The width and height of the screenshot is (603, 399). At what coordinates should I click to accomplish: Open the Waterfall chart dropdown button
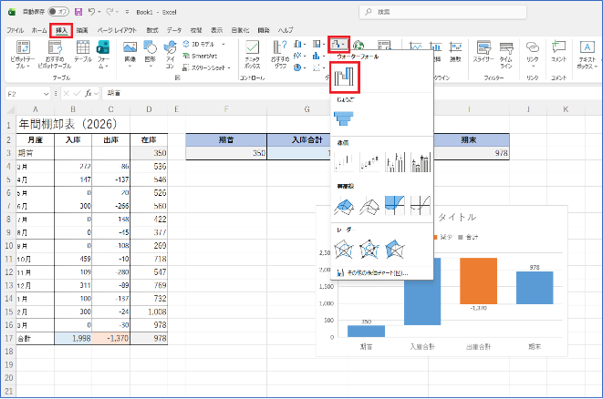tap(339, 44)
